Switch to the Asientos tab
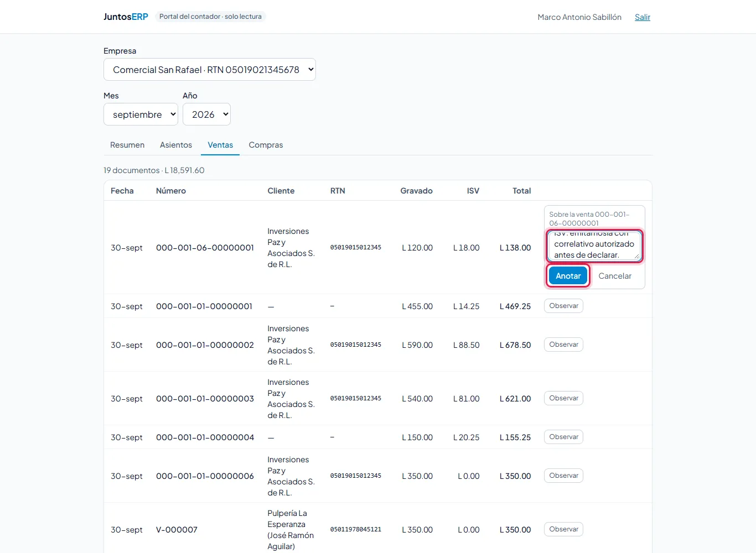Viewport: 756px width, 553px height. pyautogui.click(x=176, y=145)
